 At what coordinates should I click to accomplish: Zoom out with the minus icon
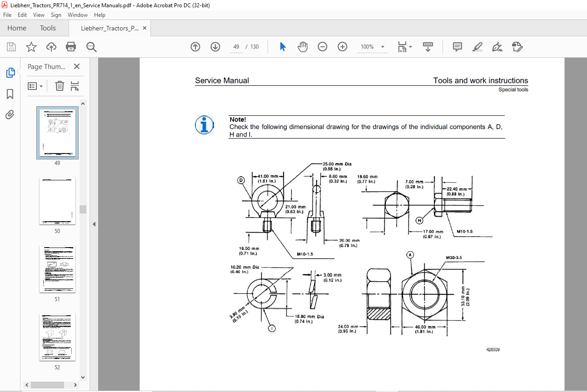click(323, 47)
